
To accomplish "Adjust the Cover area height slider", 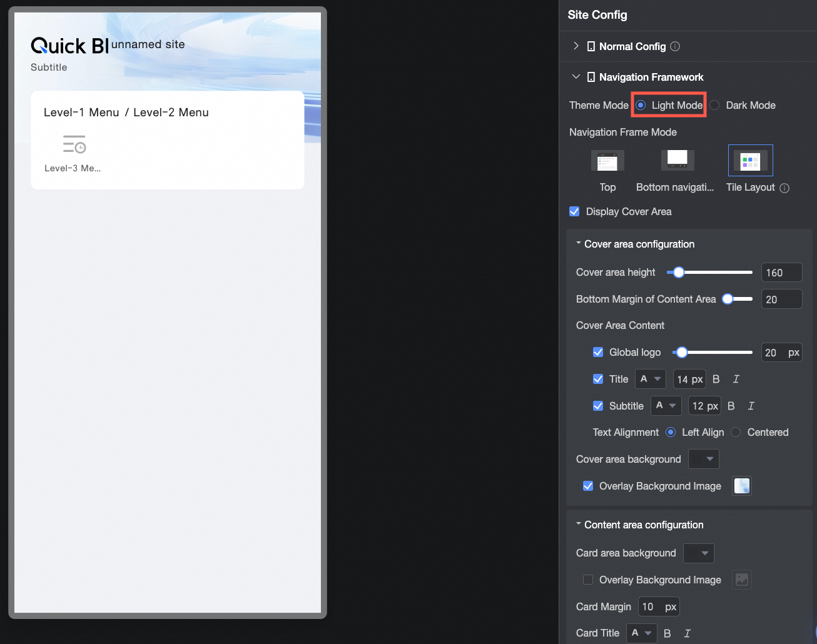I will pyautogui.click(x=679, y=272).
